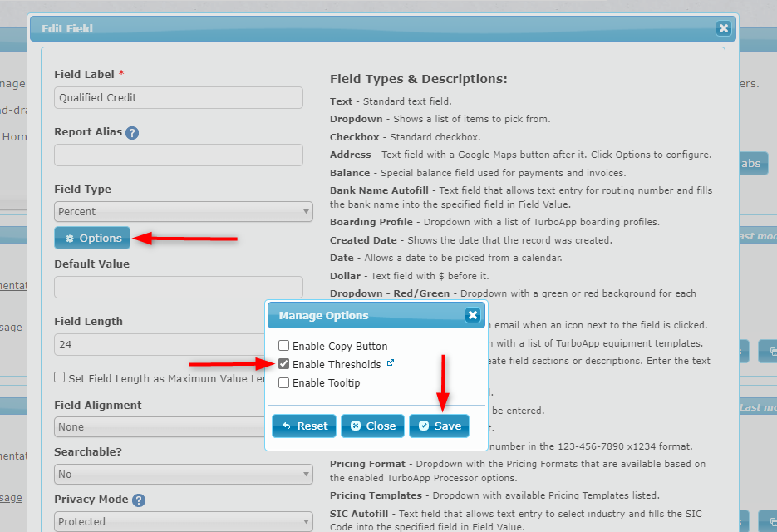Enable the Copy Button checkbox

[x=284, y=346]
